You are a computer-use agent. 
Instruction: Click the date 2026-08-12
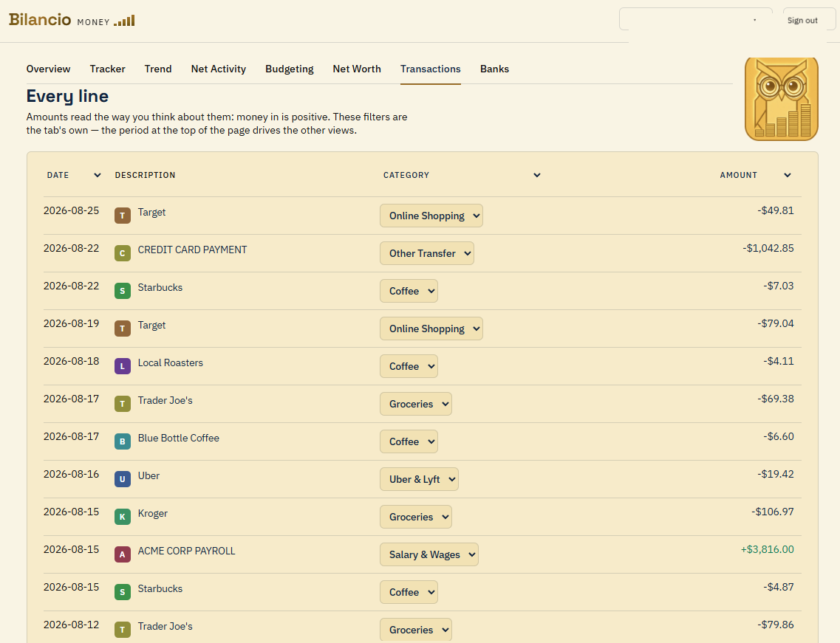[71, 625]
